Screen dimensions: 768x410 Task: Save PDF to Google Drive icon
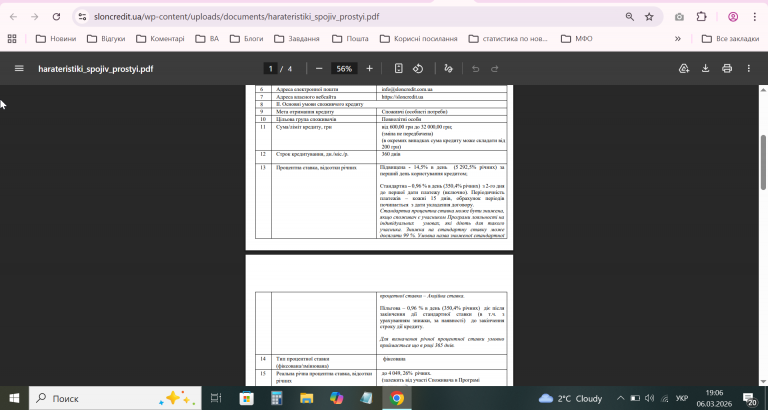click(684, 69)
